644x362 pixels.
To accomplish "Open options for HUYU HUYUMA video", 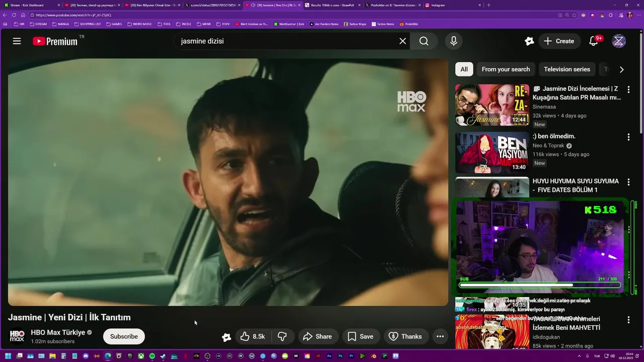I will click(628, 182).
